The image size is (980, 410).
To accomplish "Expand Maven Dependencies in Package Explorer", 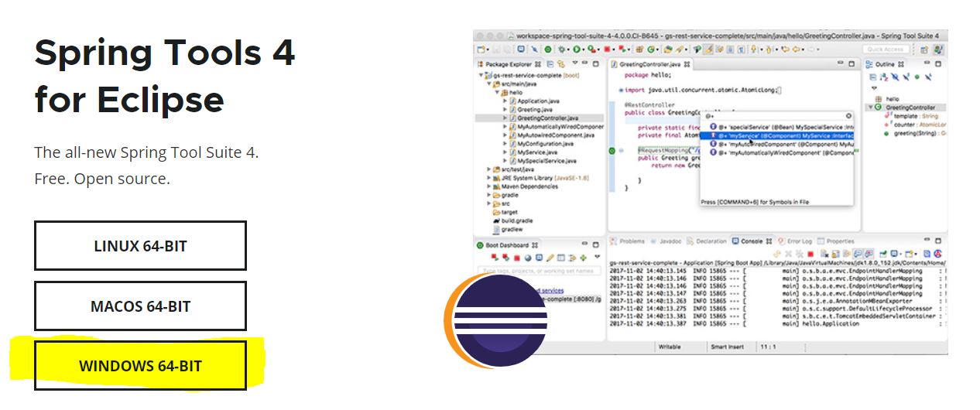I will click(489, 186).
